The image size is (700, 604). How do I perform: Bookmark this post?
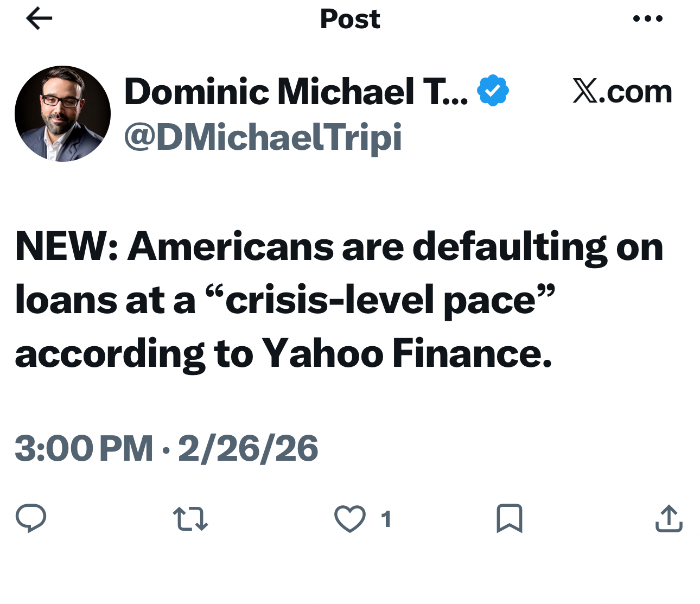click(x=509, y=518)
